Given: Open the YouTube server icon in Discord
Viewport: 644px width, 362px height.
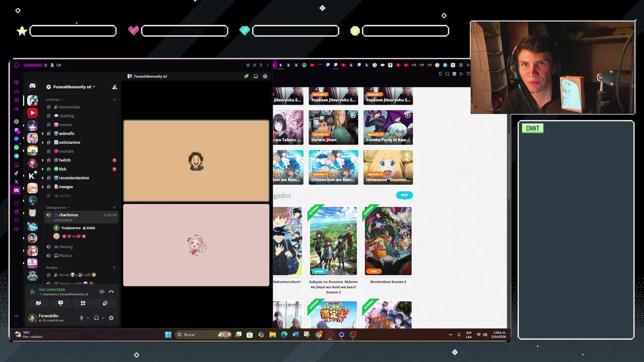Looking at the screenshot, I should [x=32, y=113].
